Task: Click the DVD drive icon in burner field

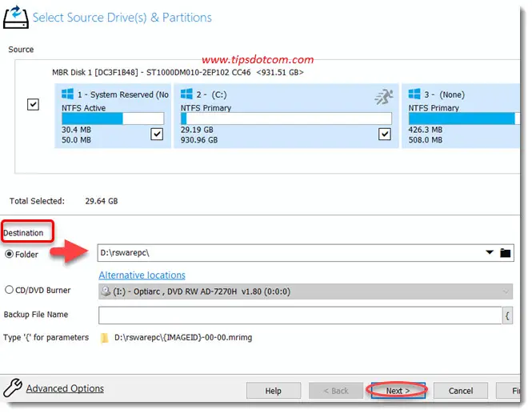Action: [x=106, y=291]
